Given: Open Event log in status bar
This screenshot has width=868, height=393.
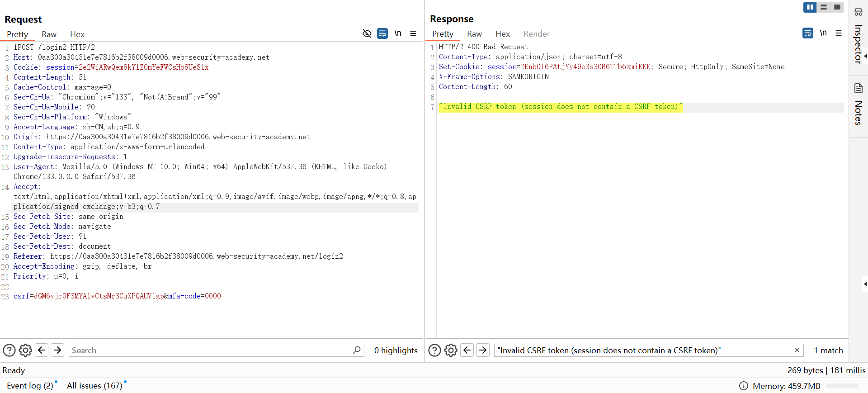Looking at the screenshot, I should pos(30,386).
